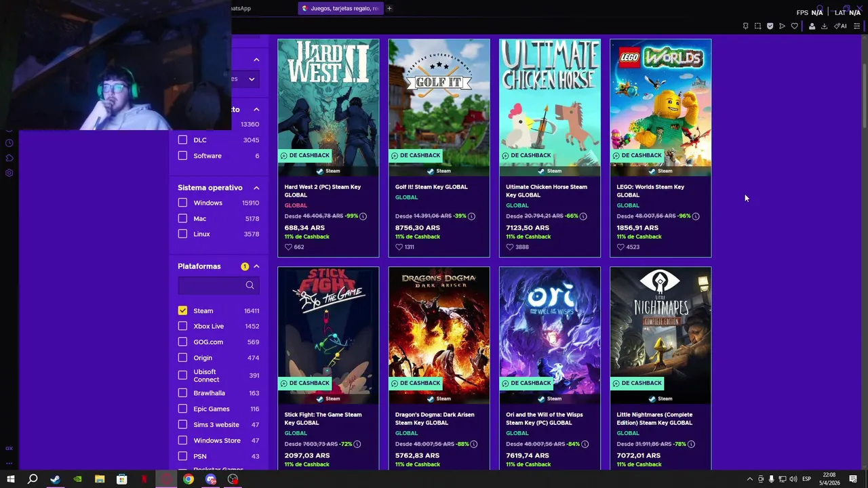Open Ori and the Will of Wisps title
The height and width of the screenshot is (488, 868).
(545, 418)
